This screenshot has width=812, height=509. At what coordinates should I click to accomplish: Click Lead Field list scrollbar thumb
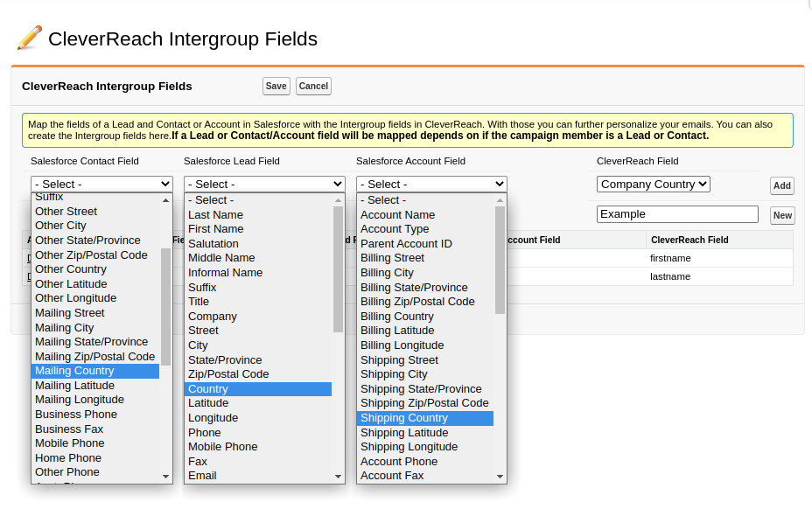tap(338, 269)
